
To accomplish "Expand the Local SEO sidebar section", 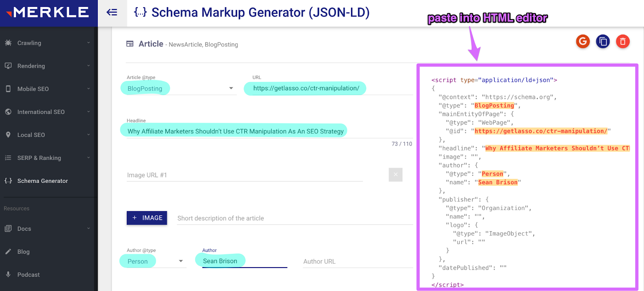I will click(49, 135).
